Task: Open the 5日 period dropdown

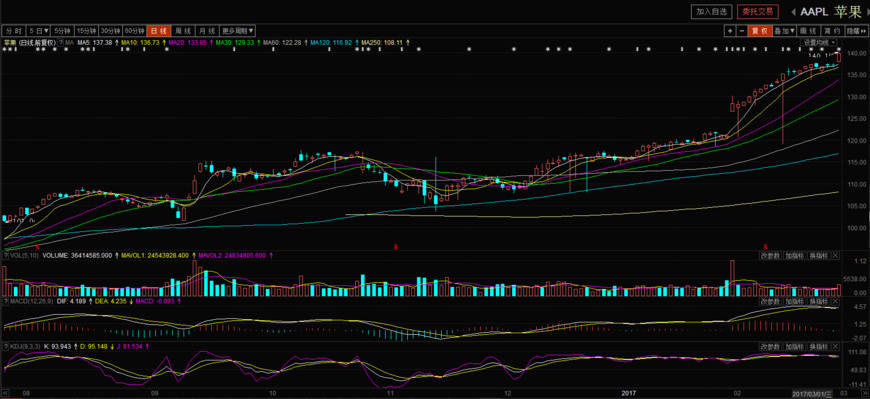Action: (39, 31)
